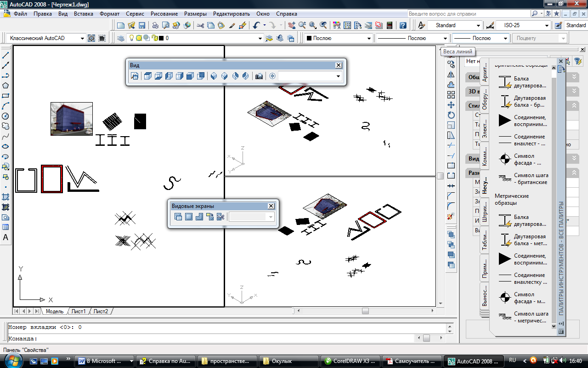The width and height of the screenshot is (588, 368).
Task: Click Zoom Realtime magnifier icon
Action: coord(302,26)
